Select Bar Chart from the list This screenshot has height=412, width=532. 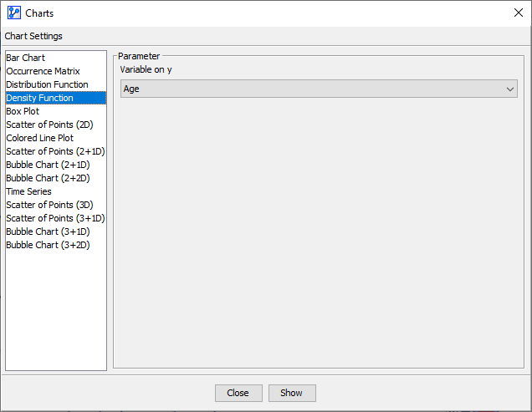pos(26,58)
